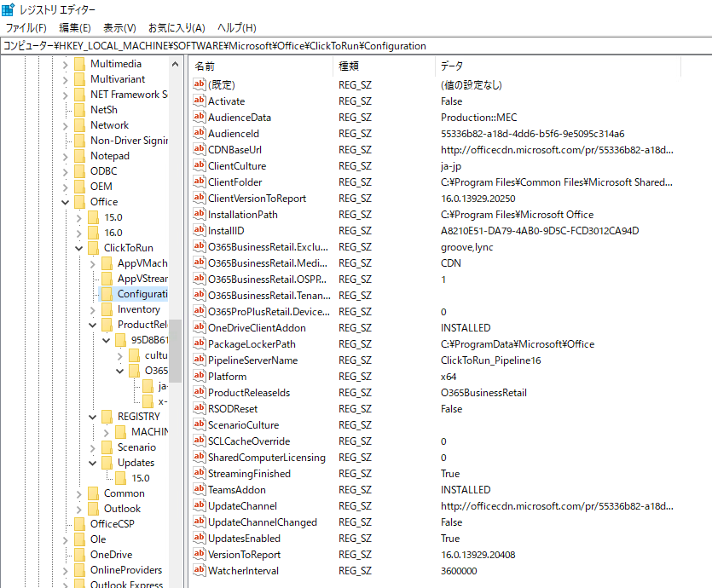The height and width of the screenshot is (588, 712).
Task: Click the string icon next to ClientCulture
Action: (x=200, y=165)
